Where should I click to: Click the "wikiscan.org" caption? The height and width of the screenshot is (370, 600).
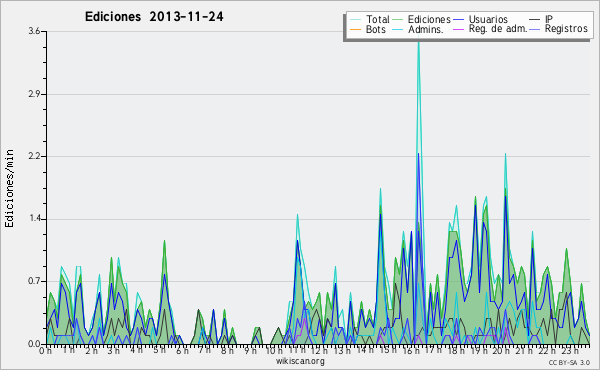[x=300, y=361]
